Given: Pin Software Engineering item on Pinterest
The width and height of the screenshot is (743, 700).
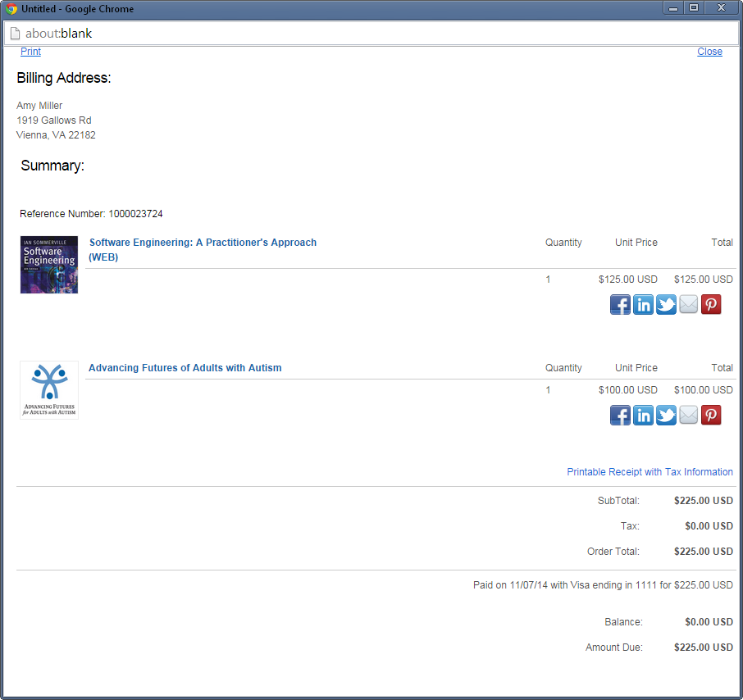Looking at the screenshot, I should (711, 305).
